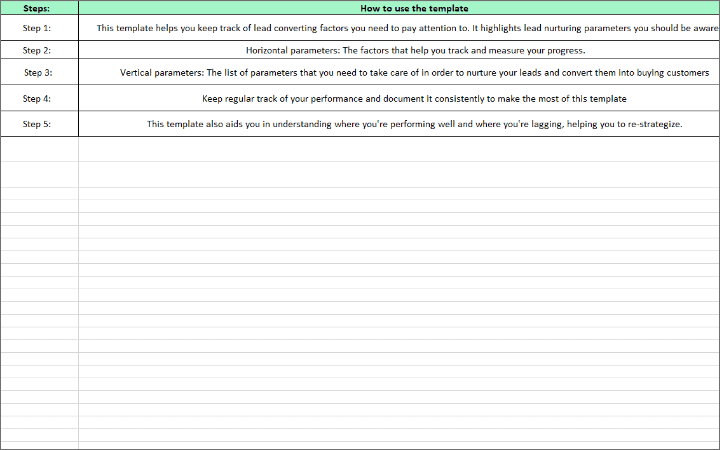720x450 pixels.
Task: Click the lead converting factors description cell
Action: point(399,28)
